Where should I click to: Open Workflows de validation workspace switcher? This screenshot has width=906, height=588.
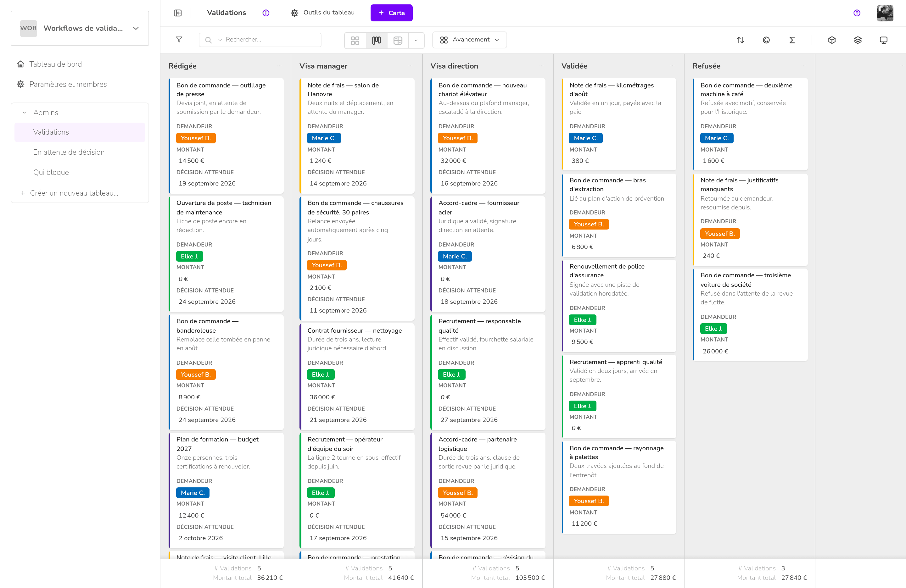coord(80,28)
